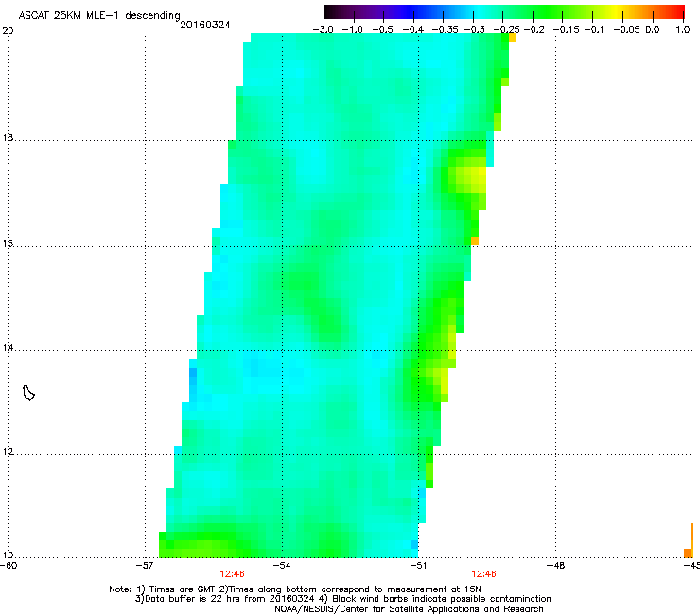Click longitude axis label -51

[x=418, y=566]
